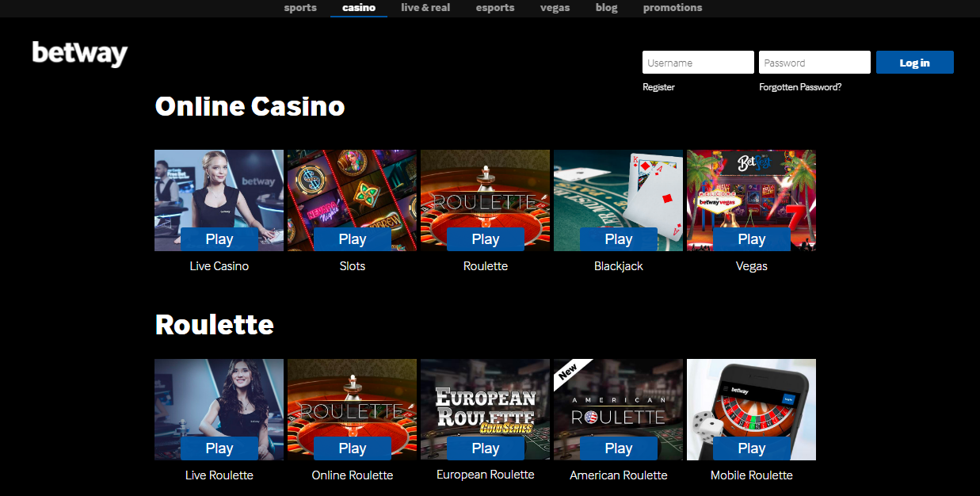980x496 pixels.
Task: Open the Live Roulette dealer thumbnail
Action: tap(219, 410)
